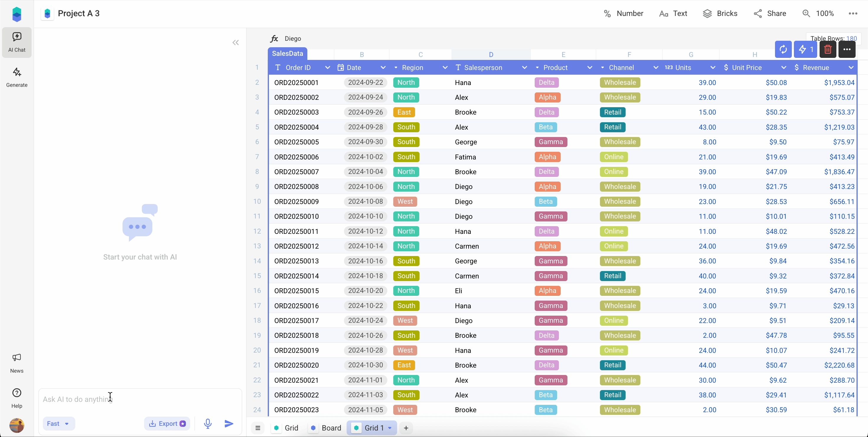
Task: Expand the Region column header dropdown
Action: pyautogui.click(x=445, y=68)
